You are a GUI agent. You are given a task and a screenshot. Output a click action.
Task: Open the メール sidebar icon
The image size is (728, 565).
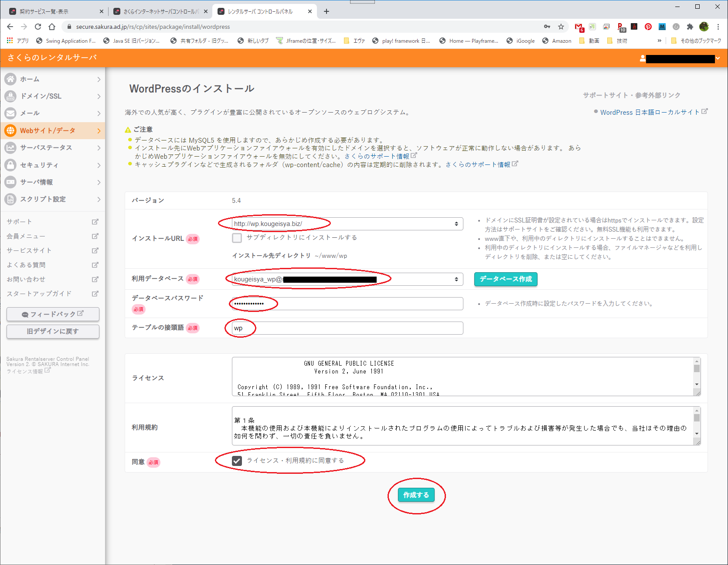coord(10,113)
